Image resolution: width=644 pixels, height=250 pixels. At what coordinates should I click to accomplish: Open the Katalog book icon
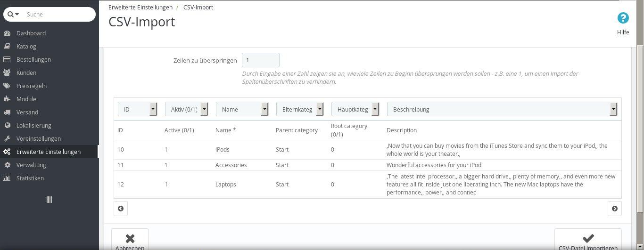pos(7,47)
